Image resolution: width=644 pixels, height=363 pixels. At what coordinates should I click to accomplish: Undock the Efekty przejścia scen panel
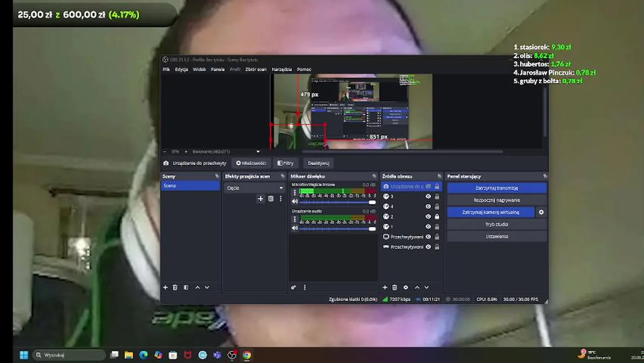[283, 176]
